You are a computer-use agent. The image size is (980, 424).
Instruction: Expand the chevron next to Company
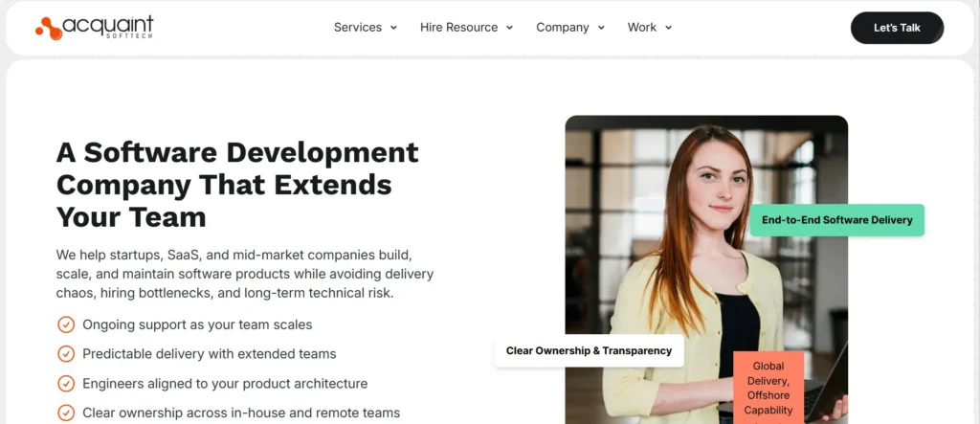point(601,28)
